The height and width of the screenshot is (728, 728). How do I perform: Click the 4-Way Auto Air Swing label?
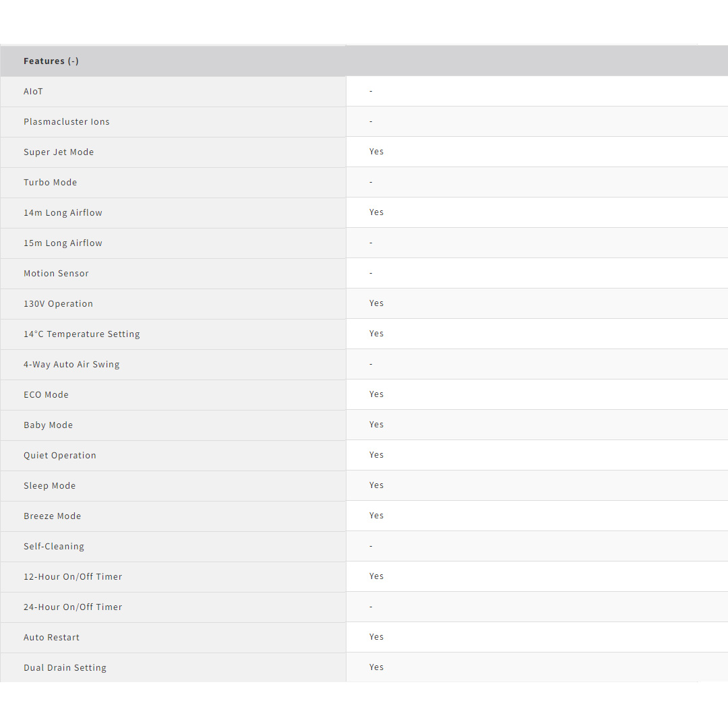point(71,365)
